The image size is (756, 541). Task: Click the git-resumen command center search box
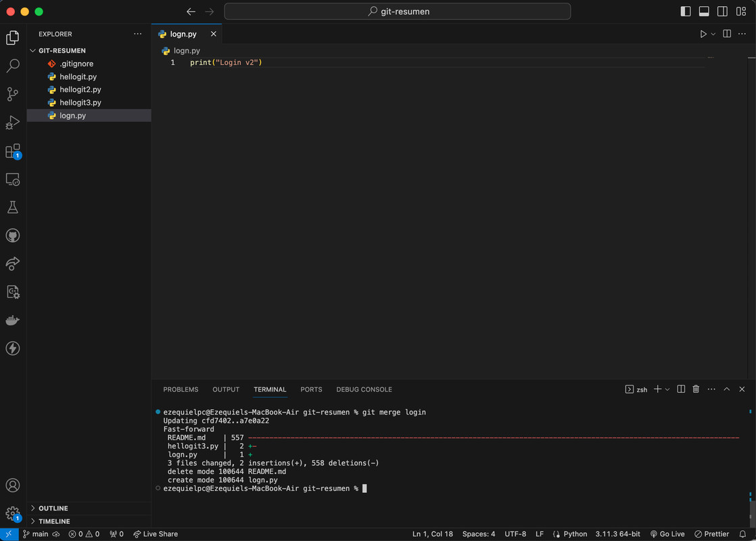click(398, 11)
